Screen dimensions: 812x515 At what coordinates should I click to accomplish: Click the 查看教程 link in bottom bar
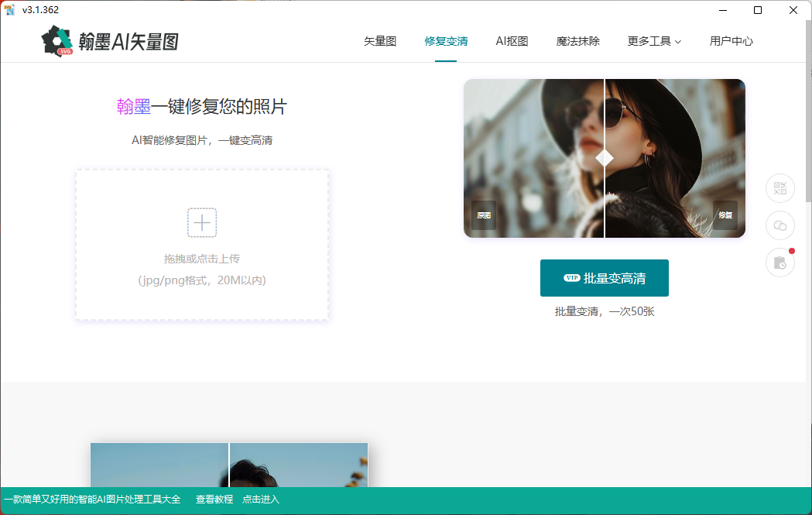pos(214,500)
